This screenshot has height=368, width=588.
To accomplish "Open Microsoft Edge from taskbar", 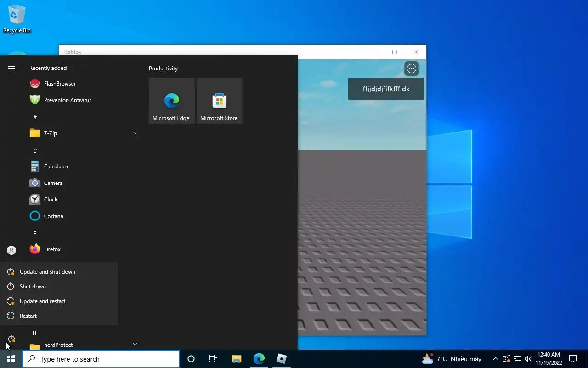I will point(259,359).
